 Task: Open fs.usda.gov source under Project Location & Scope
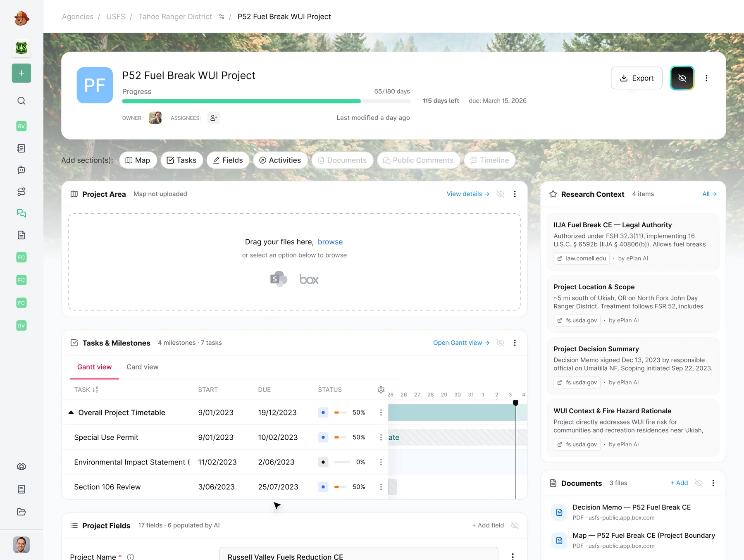click(x=577, y=321)
